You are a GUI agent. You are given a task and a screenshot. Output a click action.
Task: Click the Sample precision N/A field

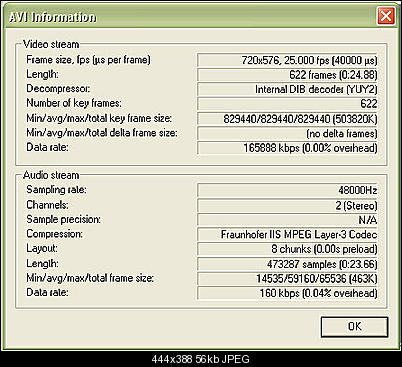point(287,220)
